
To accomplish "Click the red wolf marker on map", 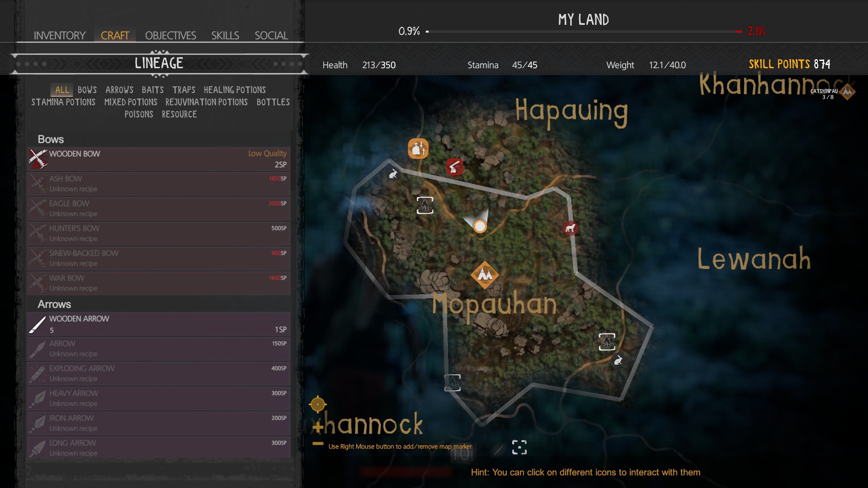I will coord(570,228).
